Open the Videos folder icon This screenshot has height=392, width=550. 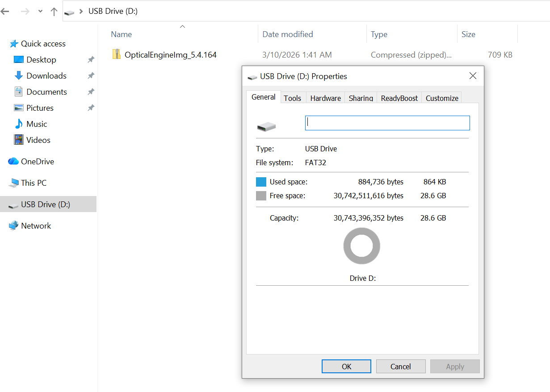pos(18,140)
